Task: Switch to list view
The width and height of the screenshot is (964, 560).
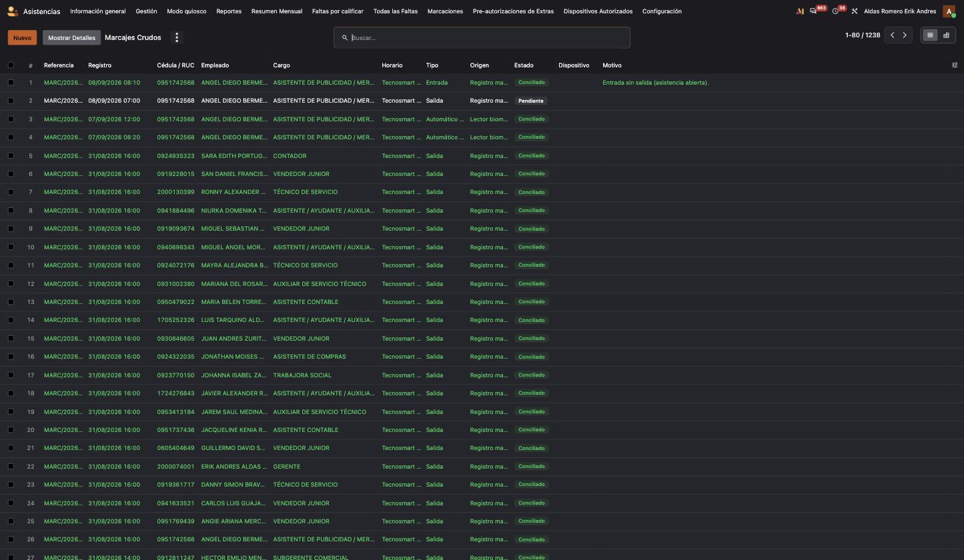Action: click(930, 35)
